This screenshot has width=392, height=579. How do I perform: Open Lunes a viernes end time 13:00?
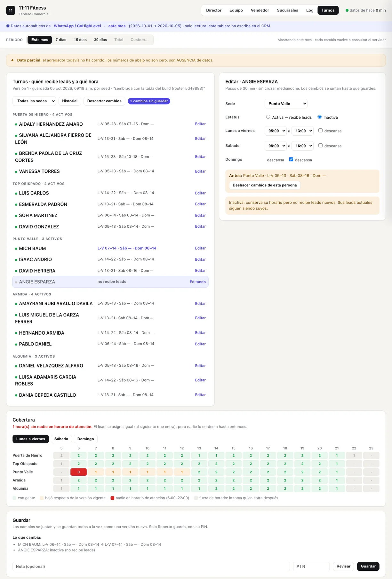pyautogui.click(x=303, y=131)
